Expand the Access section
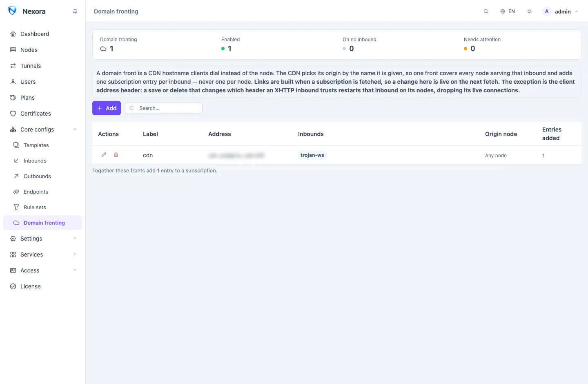Screen dimensions: 588x384 42,270
